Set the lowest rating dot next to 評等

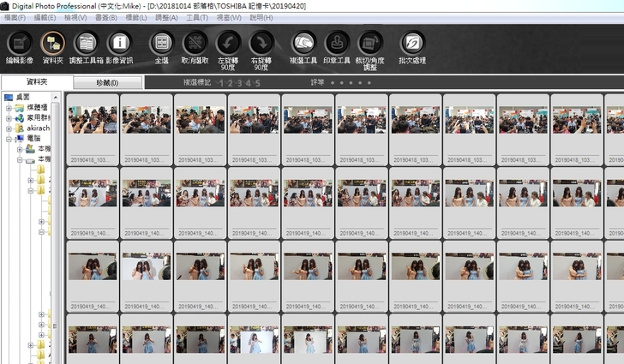(333, 83)
